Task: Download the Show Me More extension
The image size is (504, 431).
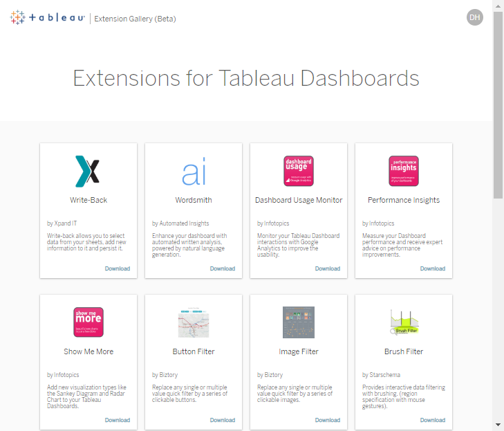Action: pyautogui.click(x=118, y=420)
